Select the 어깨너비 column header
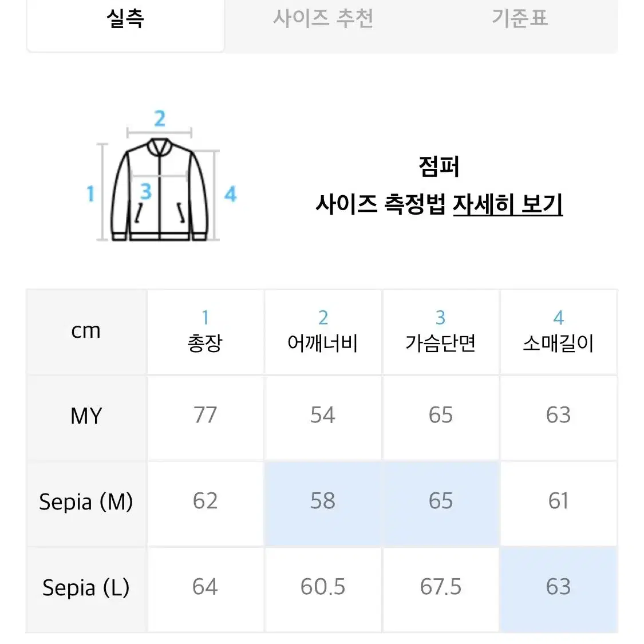Image resolution: width=644 pixels, height=644 pixels. 323,332
